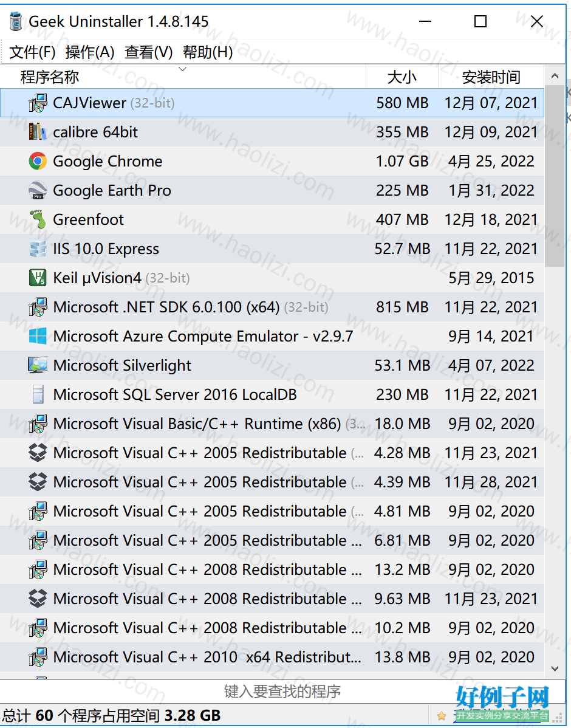This screenshot has height=728, width=571.
Task: Click the resize grip in status bar
Action: click(559, 719)
